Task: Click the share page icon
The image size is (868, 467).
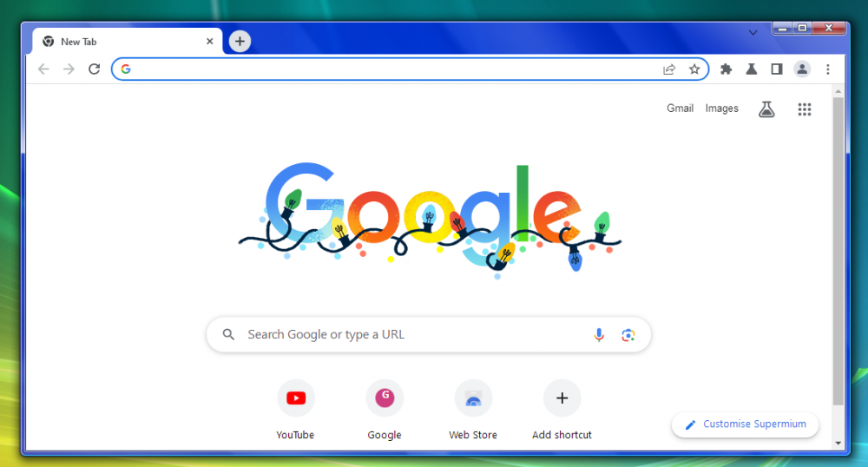Action: pos(669,69)
